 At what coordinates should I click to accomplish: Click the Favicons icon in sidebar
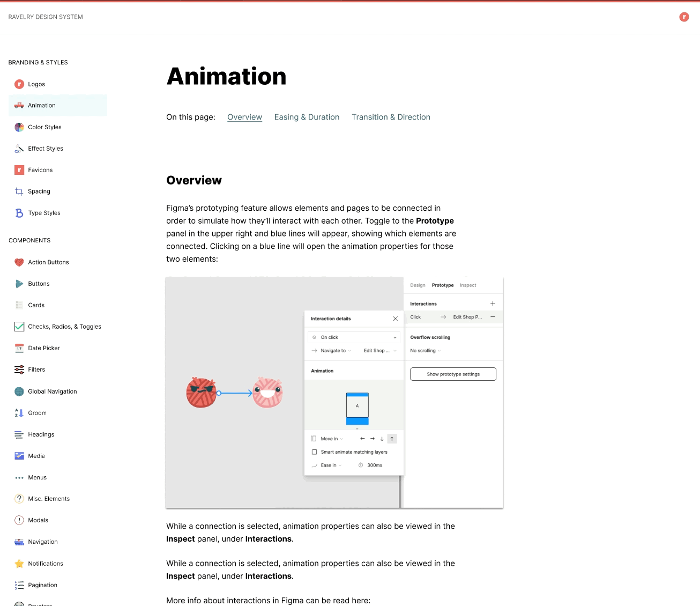point(19,170)
